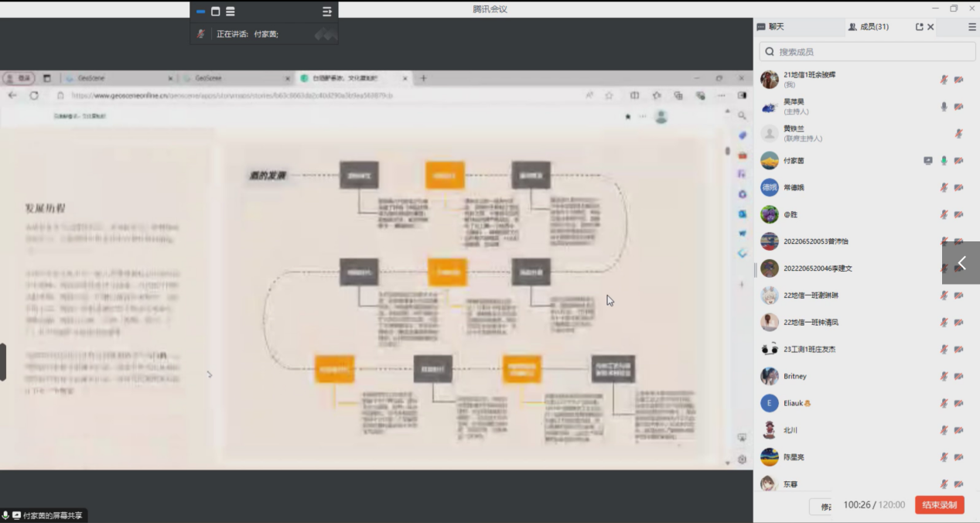This screenshot has height=523, width=980.
Task: Open the hamburger menu in the side panel
Action: point(972,27)
